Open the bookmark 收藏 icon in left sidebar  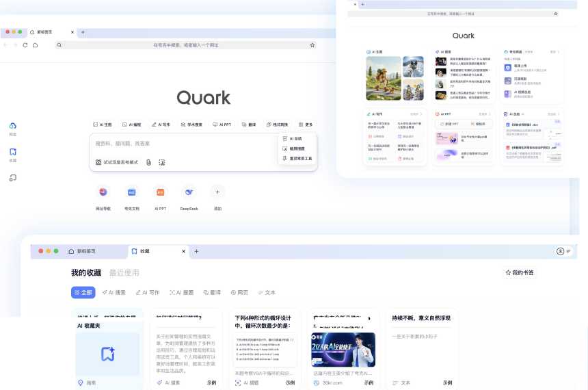[13, 152]
